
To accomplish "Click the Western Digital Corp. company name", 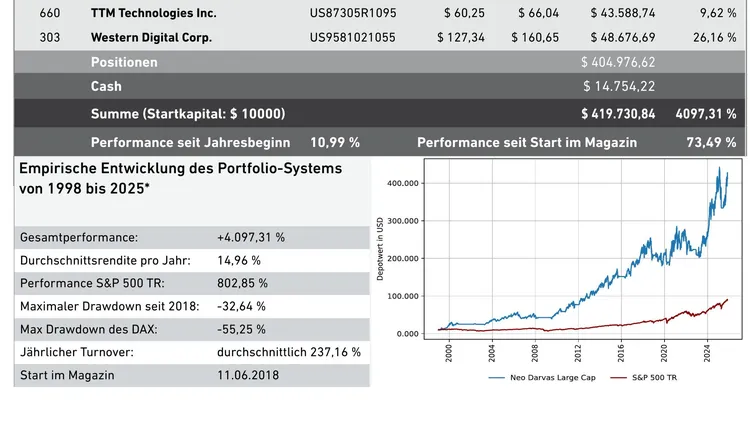I will tap(153, 38).
